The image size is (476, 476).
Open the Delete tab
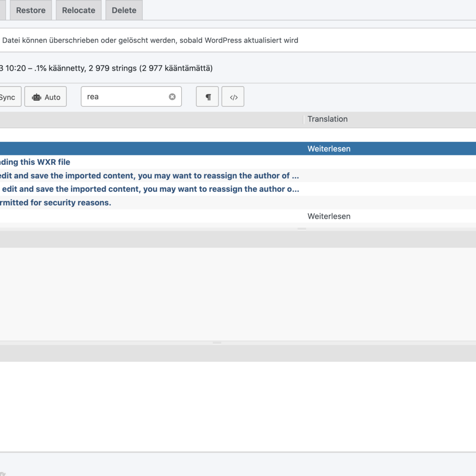[124, 10]
